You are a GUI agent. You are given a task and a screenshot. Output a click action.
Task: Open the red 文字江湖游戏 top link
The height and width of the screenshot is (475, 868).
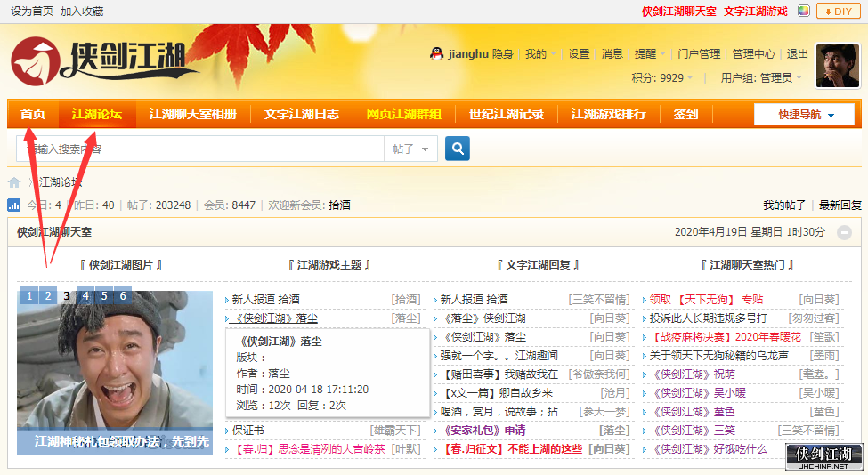click(x=755, y=11)
